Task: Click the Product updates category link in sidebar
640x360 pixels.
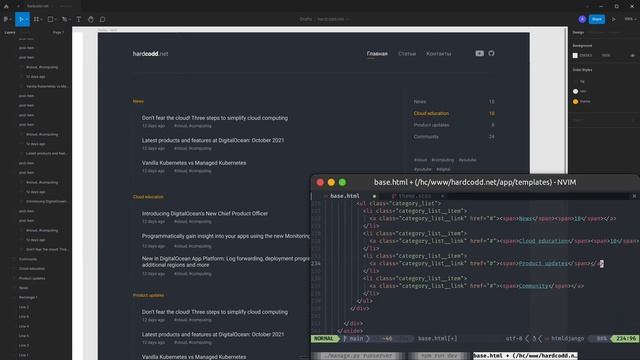Action: pos(431,125)
